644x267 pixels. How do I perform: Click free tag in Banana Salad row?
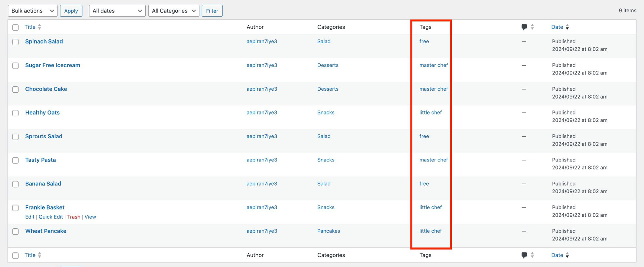(424, 184)
